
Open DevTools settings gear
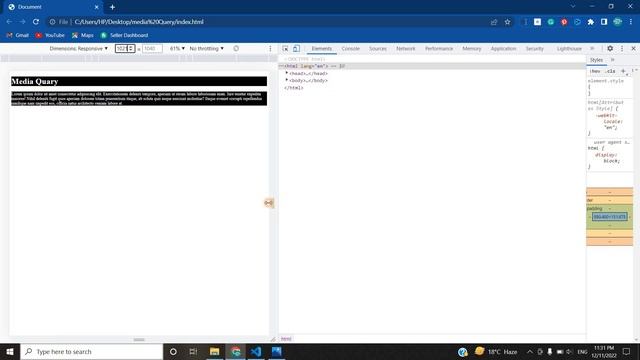pyautogui.click(x=610, y=48)
